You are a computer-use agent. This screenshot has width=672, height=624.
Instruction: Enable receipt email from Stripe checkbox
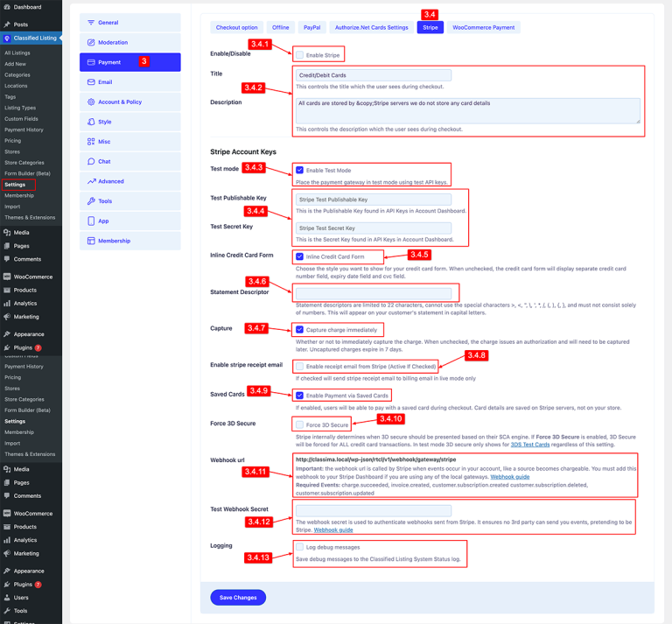pos(299,367)
